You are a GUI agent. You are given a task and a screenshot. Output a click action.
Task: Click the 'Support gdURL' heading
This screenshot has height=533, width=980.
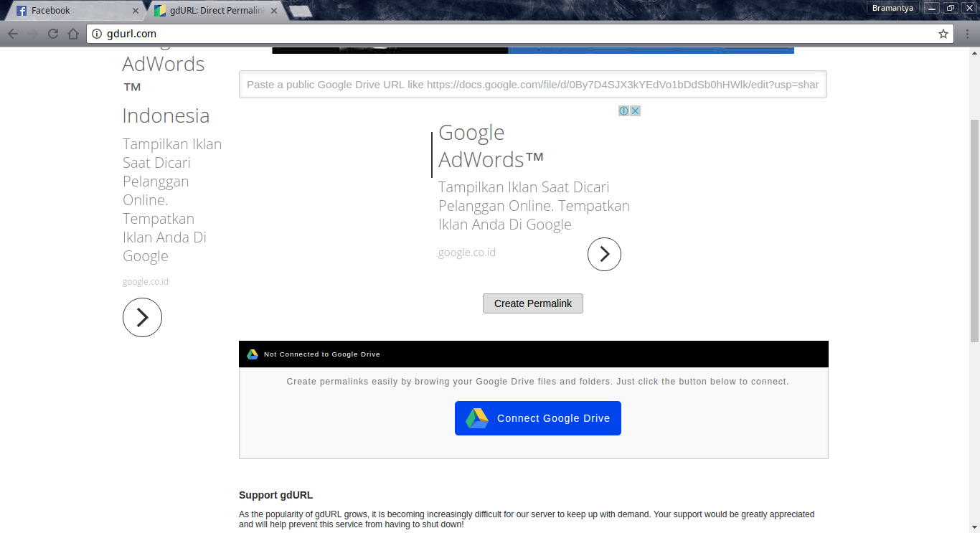(x=276, y=495)
